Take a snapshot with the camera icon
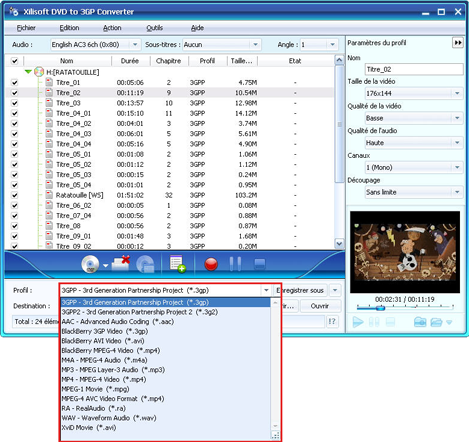Viewport: 469px width, 442px height. click(x=420, y=322)
